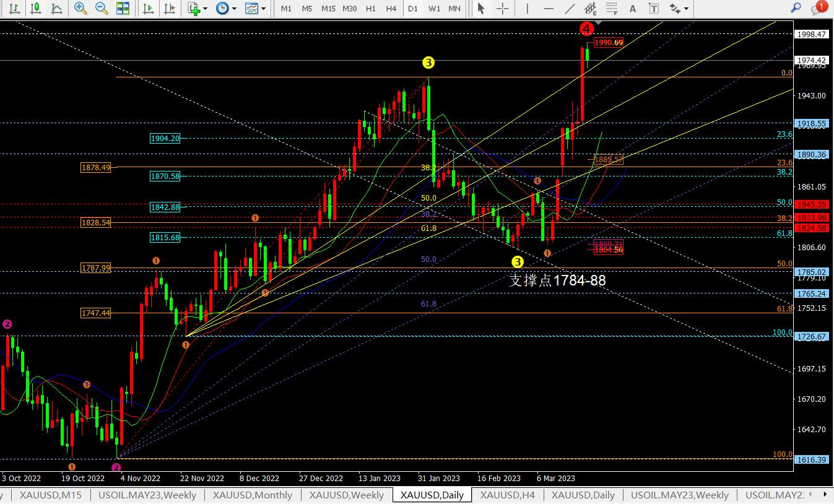
Task: Click the zoom out magnifier icon
Action: coord(102,9)
